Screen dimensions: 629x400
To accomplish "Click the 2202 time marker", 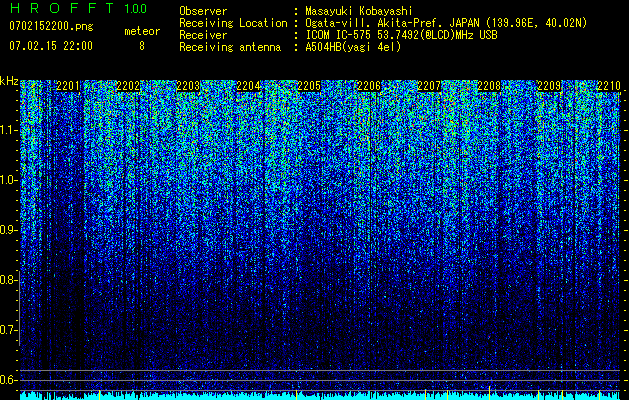I will tap(128, 86).
